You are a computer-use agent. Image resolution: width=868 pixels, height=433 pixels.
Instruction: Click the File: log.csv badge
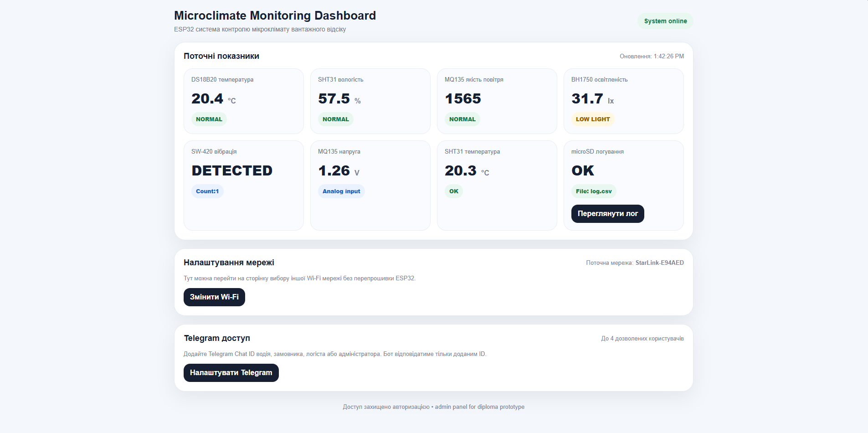[594, 191]
